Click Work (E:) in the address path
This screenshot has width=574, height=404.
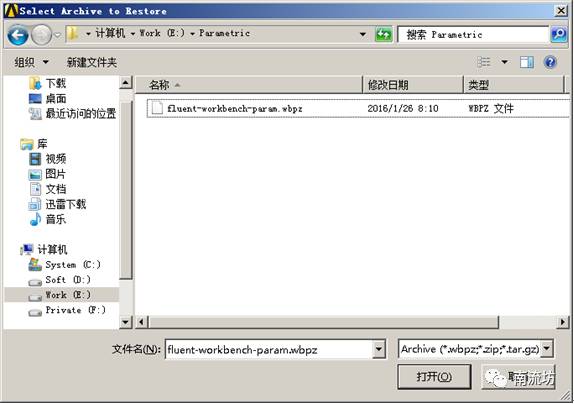pyautogui.click(x=162, y=33)
